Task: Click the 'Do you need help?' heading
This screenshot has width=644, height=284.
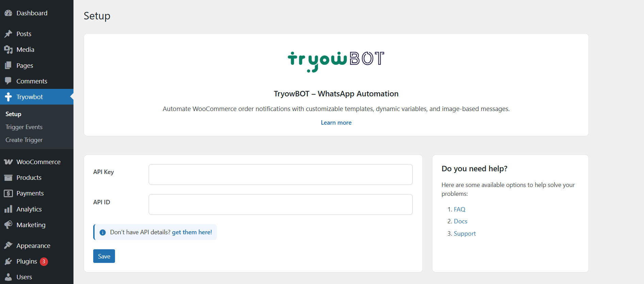Action: point(475,169)
